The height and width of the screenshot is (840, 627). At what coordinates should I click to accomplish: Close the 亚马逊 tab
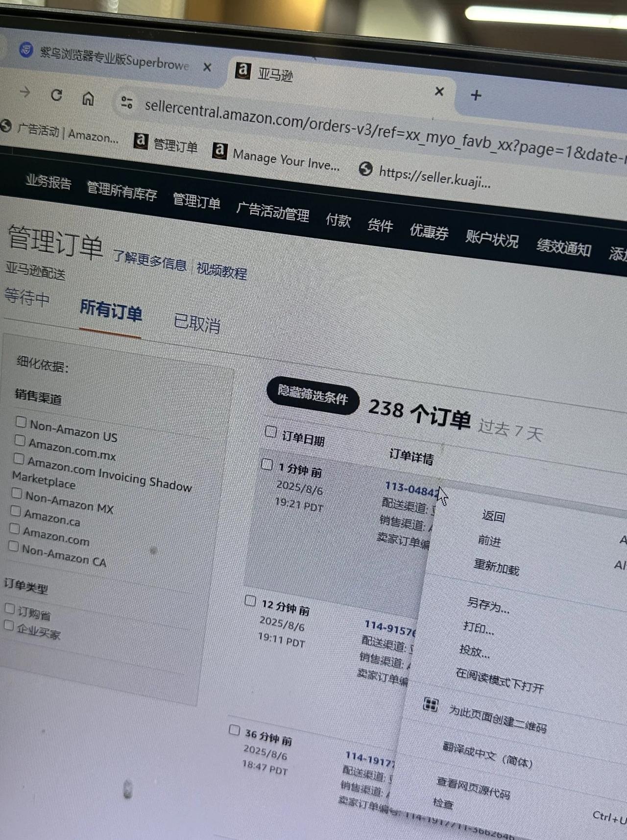pyautogui.click(x=439, y=91)
